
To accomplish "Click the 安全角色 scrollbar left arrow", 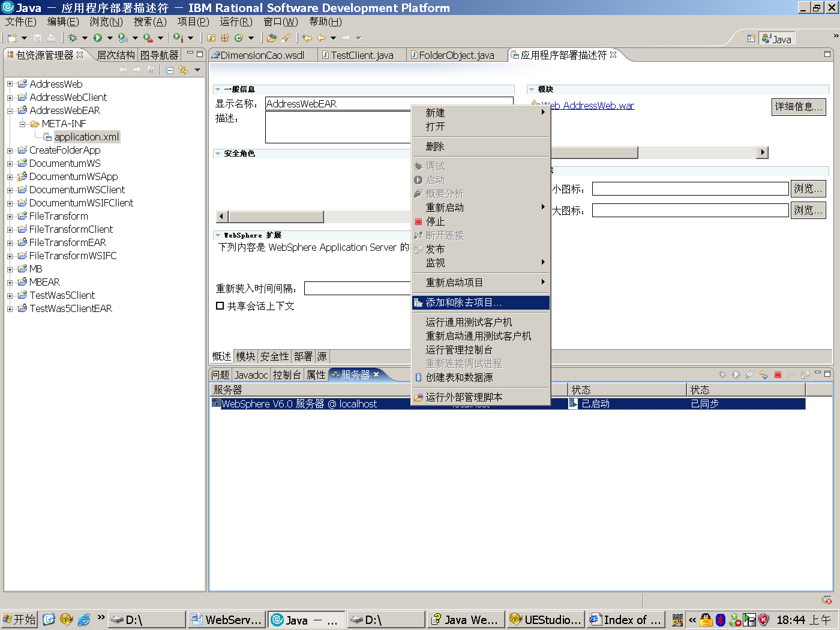I will [x=222, y=217].
